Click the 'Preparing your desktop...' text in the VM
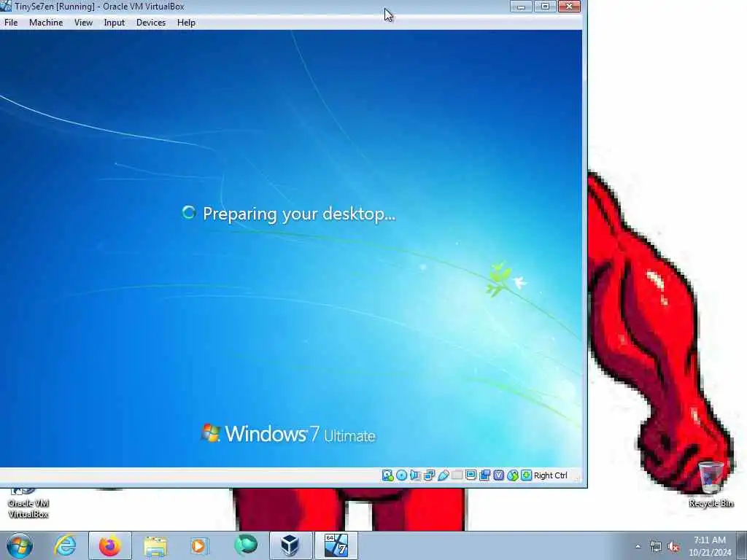This screenshot has height=560, width=747. pos(299,214)
